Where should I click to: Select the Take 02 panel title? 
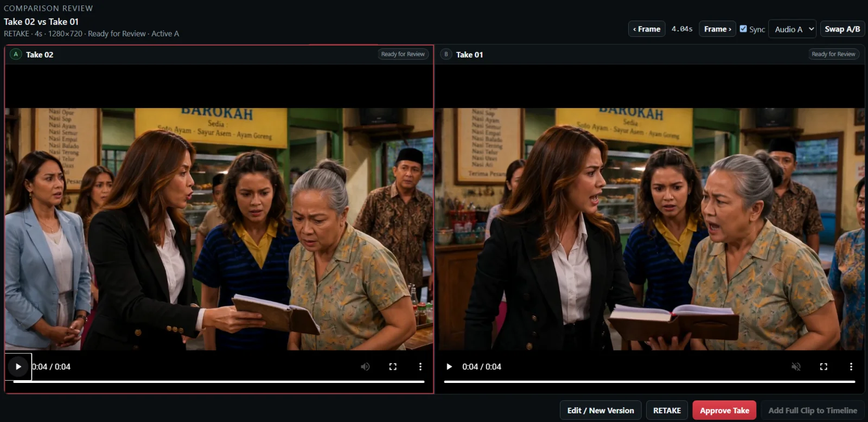pyautogui.click(x=40, y=55)
